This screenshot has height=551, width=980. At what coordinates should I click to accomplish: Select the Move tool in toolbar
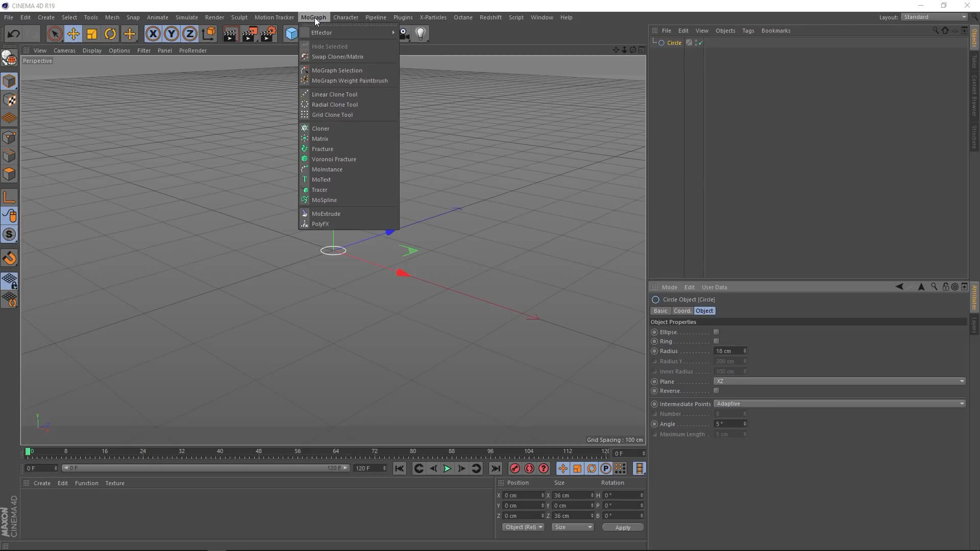pos(73,34)
